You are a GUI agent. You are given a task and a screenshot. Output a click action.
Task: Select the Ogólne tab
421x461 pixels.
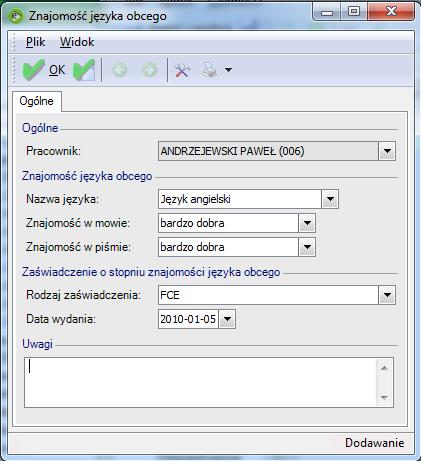click(37, 101)
